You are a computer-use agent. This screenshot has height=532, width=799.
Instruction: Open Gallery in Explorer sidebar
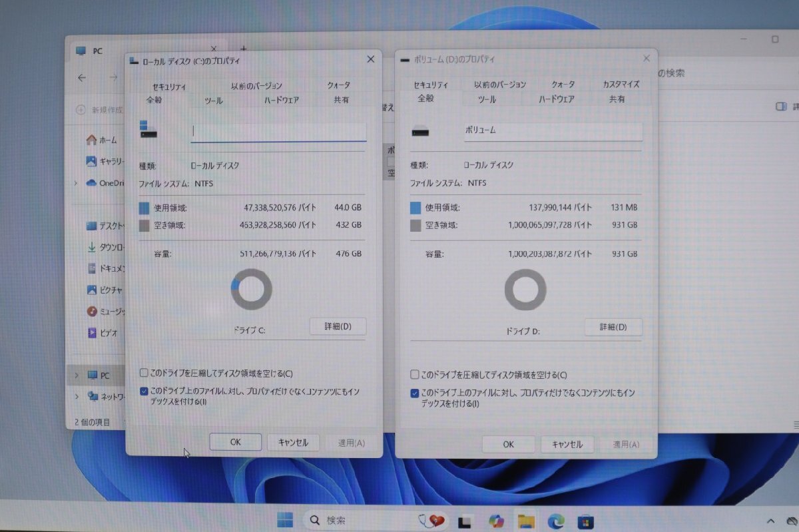(107, 161)
